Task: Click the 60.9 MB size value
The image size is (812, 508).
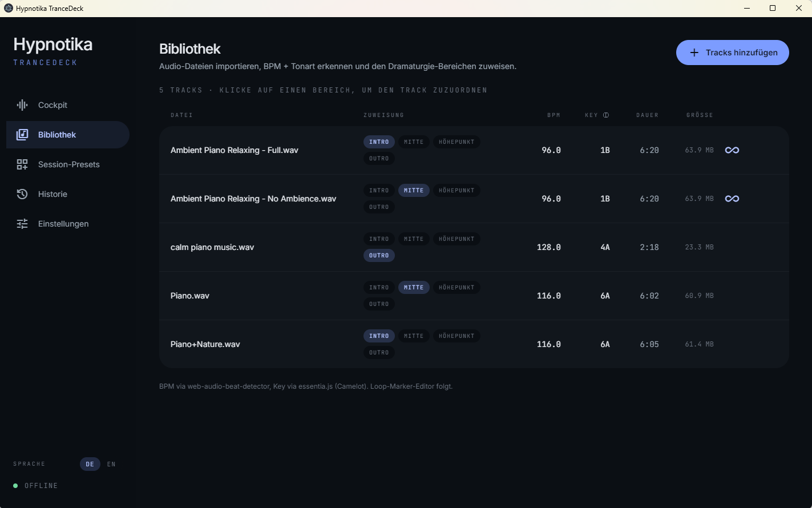Action: pos(700,296)
